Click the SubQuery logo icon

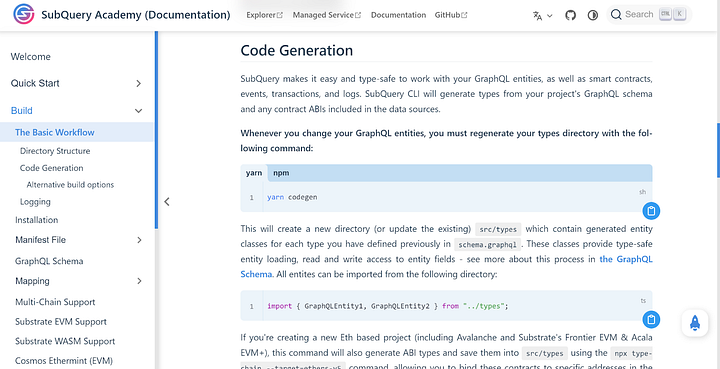tap(23, 15)
